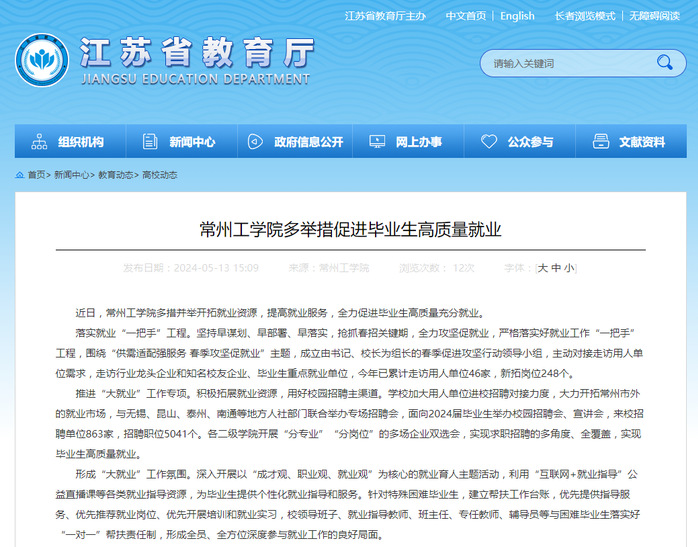698x547 pixels.
Task: Click the 新闻中心 news document icon
Action: (x=148, y=142)
